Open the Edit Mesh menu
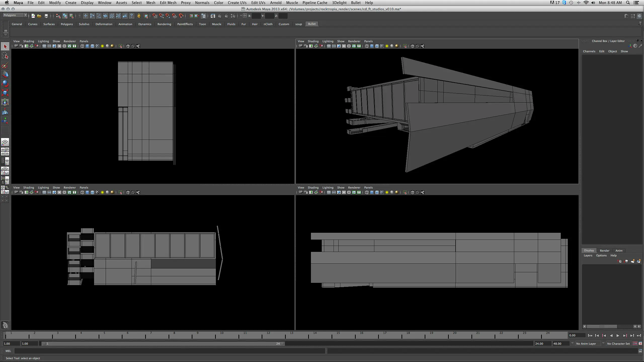644x362 pixels. pyautogui.click(x=168, y=3)
